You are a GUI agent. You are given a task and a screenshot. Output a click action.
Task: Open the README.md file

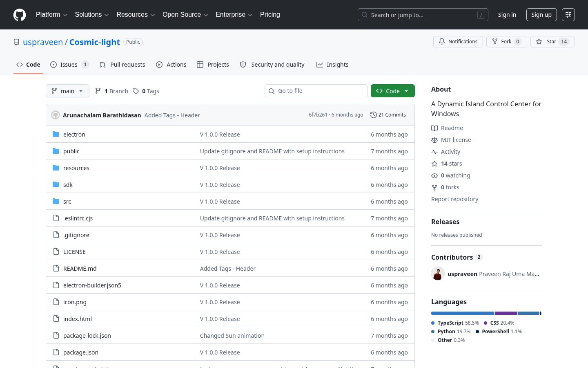click(x=80, y=269)
